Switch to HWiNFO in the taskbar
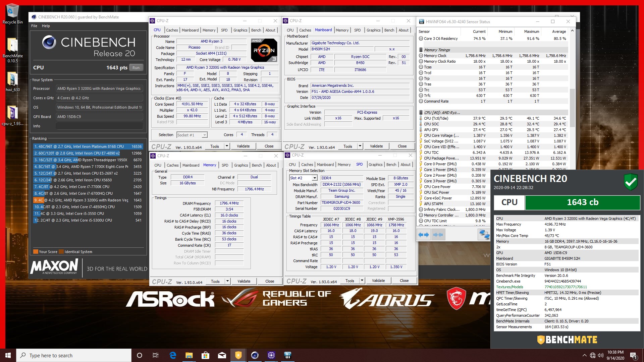Screen dimensions: 644x362 pos(287,355)
